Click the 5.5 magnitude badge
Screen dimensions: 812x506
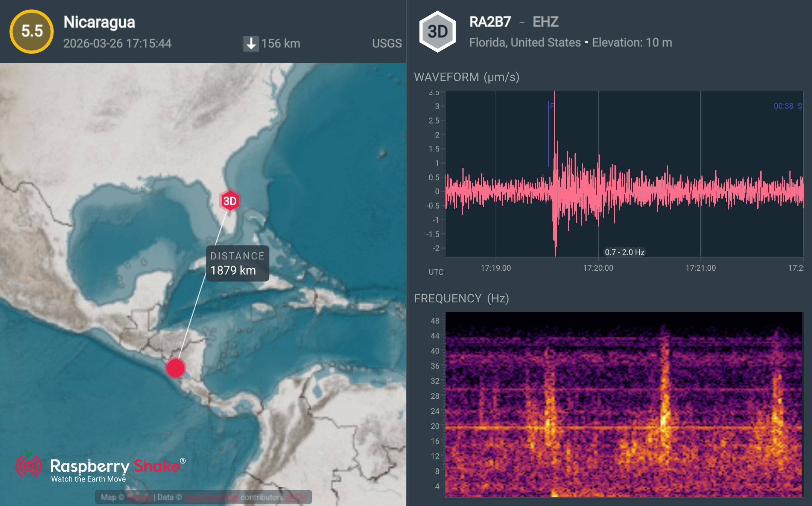click(x=32, y=31)
